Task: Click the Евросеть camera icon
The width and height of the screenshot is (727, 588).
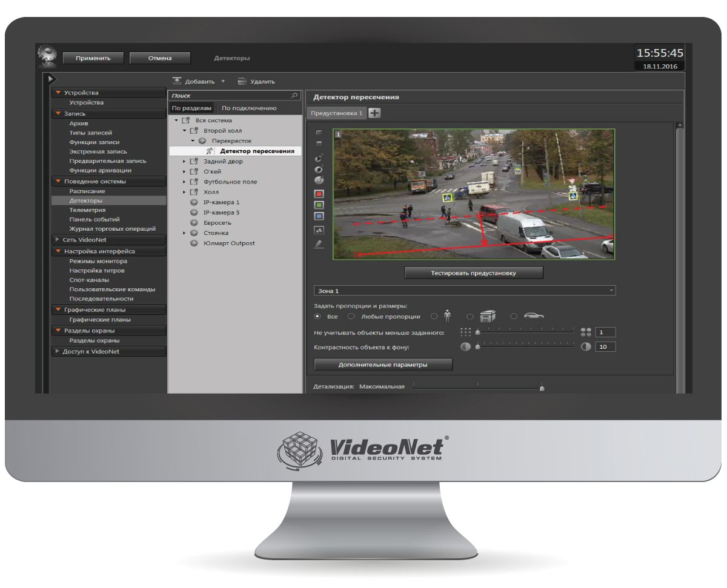Action: pyautogui.click(x=194, y=223)
